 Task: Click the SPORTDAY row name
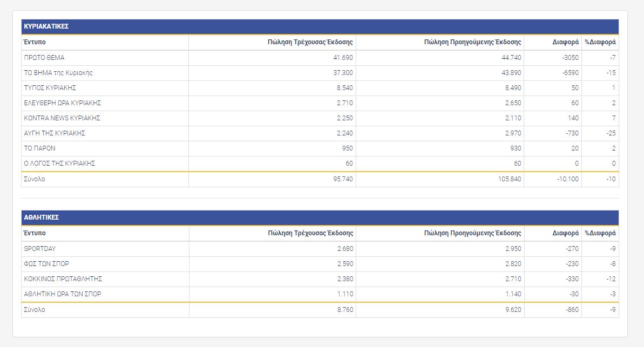pos(40,249)
